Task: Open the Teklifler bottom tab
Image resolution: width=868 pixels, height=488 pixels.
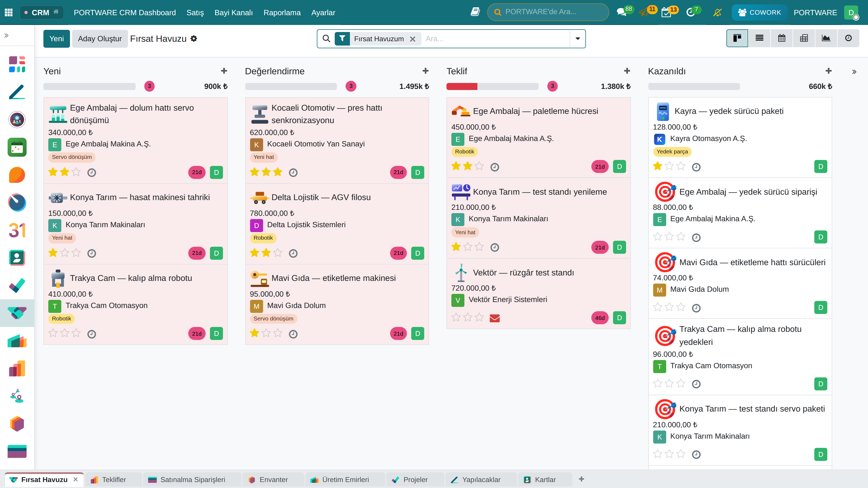Action: pyautogui.click(x=114, y=480)
